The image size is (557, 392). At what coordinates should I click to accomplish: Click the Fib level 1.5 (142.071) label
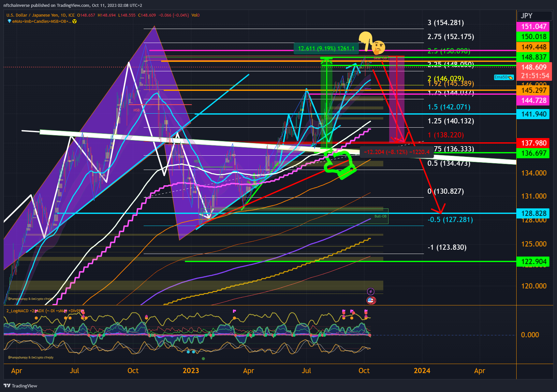click(449, 107)
